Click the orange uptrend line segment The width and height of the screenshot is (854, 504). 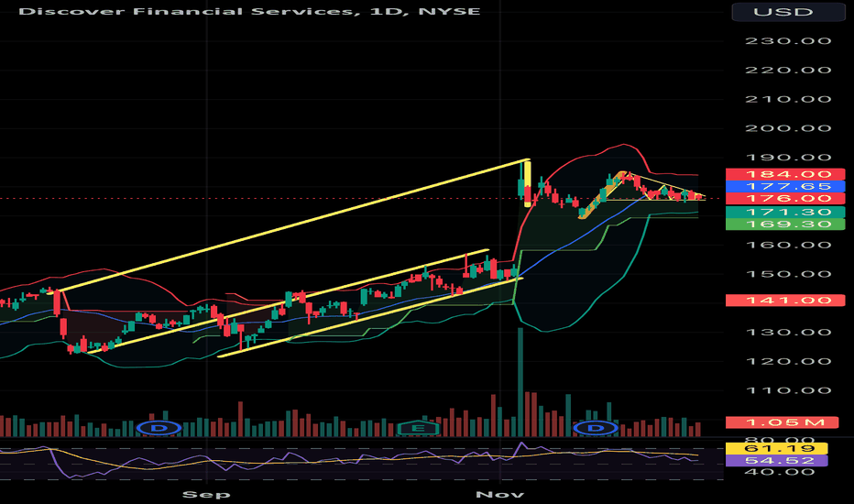[601, 195]
